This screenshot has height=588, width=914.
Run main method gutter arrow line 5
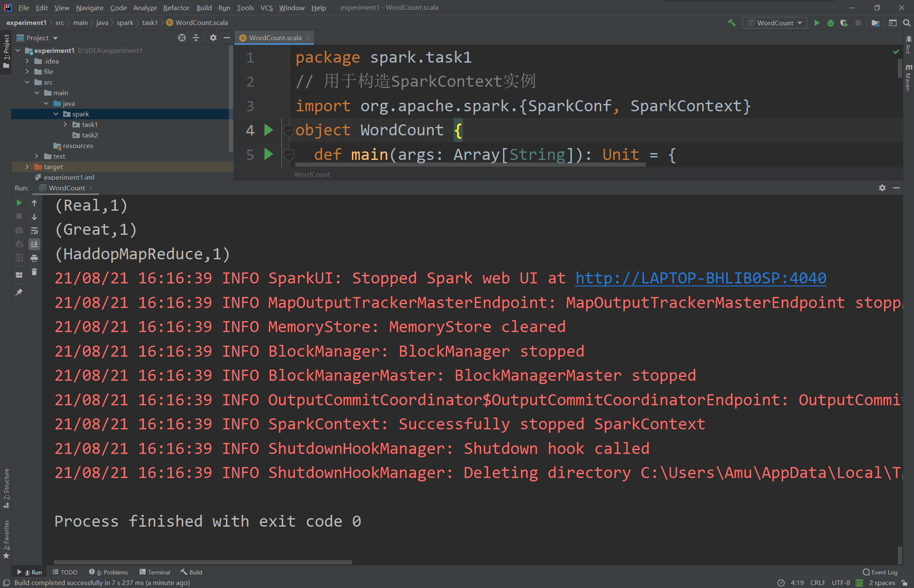(x=268, y=154)
